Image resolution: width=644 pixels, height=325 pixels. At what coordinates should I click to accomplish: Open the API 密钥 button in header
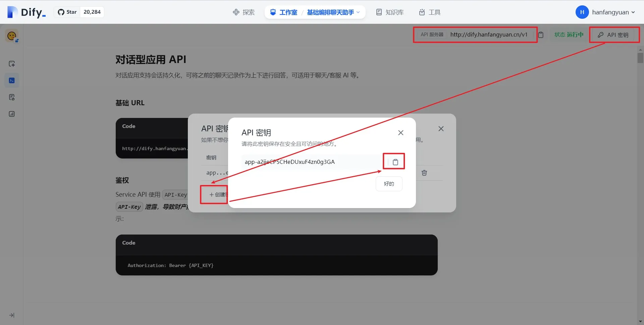[613, 35]
